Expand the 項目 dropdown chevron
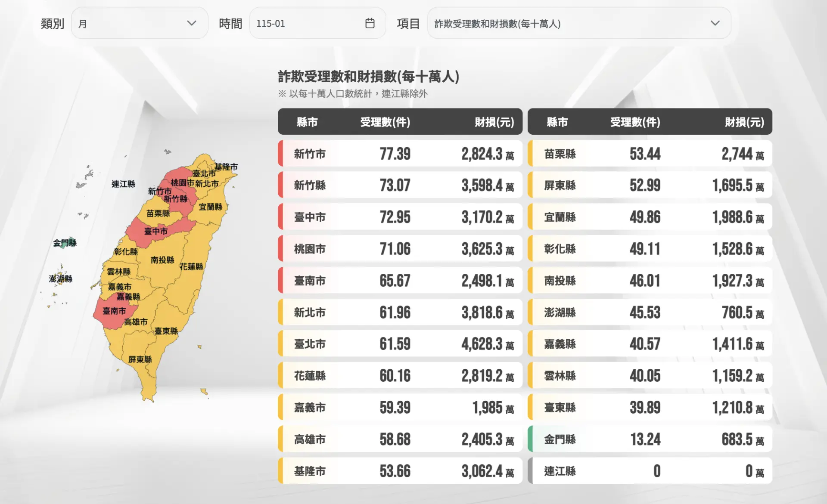The width and height of the screenshot is (827, 504). (x=715, y=23)
